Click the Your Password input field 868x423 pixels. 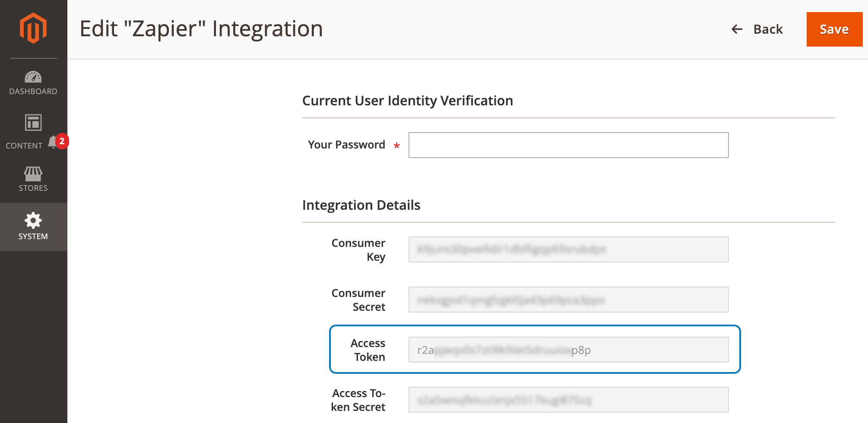coord(568,145)
